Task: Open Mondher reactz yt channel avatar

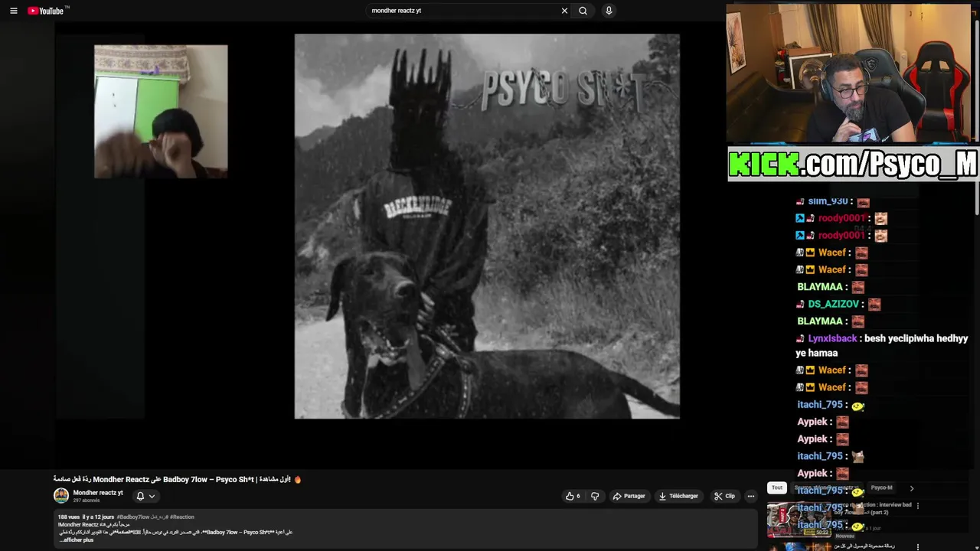Action: (61, 496)
